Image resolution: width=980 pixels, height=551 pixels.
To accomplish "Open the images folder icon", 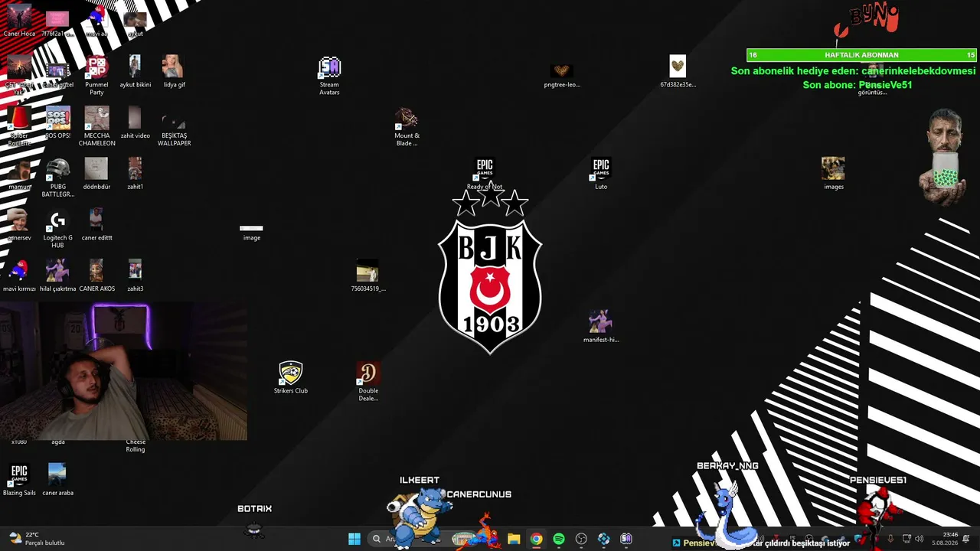I will pyautogui.click(x=833, y=174).
